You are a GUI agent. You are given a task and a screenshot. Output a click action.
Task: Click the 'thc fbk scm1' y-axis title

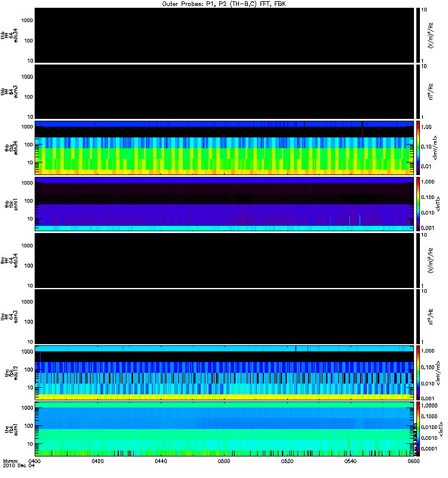click(x=11, y=429)
